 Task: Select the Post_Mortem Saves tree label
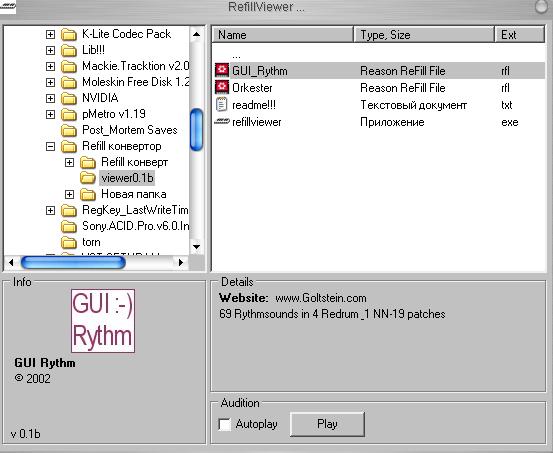coord(129,130)
